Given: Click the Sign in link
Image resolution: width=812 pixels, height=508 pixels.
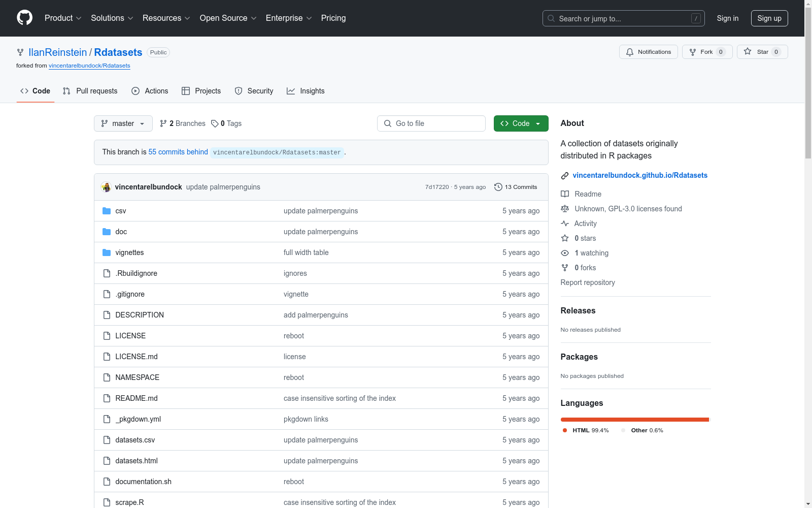Looking at the screenshot, I should coord(728,18).
